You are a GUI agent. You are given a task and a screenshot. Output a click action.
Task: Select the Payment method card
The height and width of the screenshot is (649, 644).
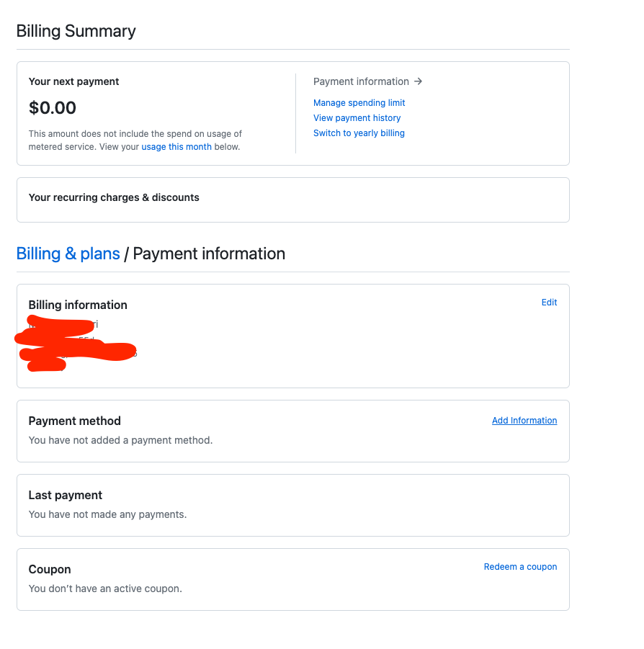tap(74, 421)
